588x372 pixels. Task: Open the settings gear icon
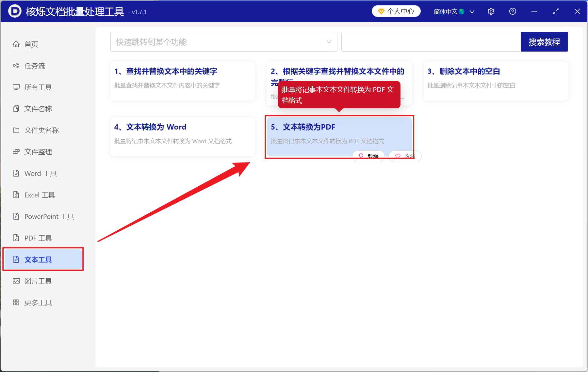point(491,11)
